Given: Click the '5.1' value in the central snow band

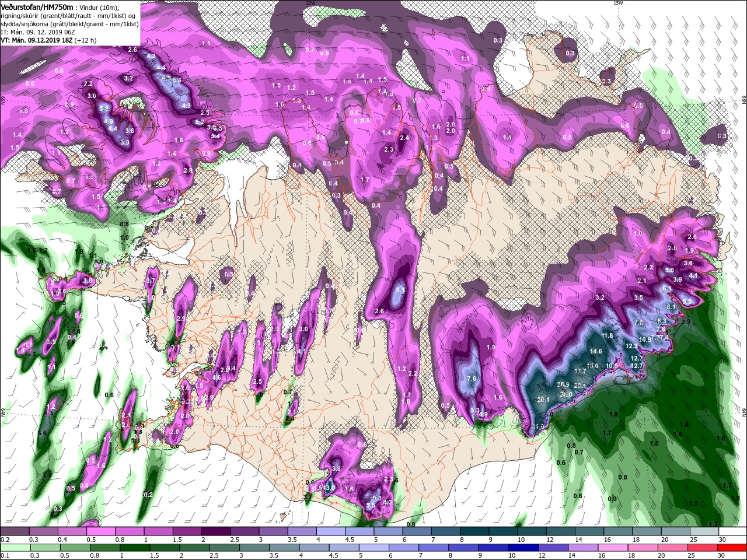Looking at the screenshot, I should [x=400, y=289].
